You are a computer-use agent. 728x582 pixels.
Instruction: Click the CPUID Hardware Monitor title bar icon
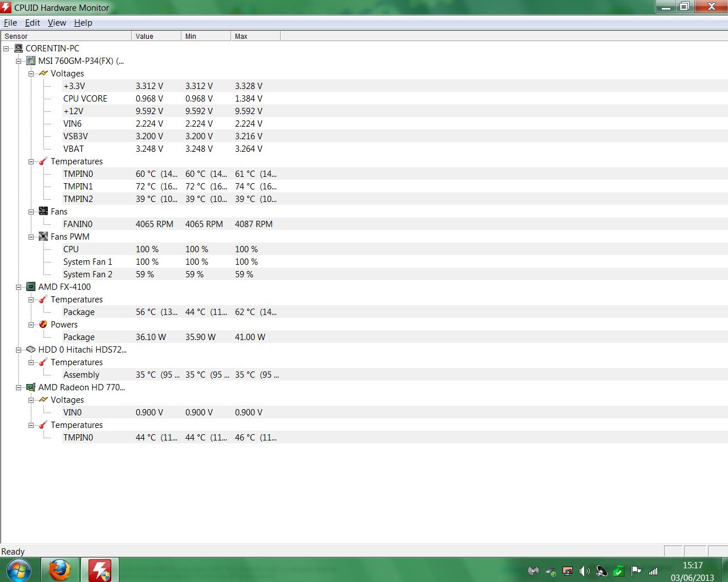[6, 7]
